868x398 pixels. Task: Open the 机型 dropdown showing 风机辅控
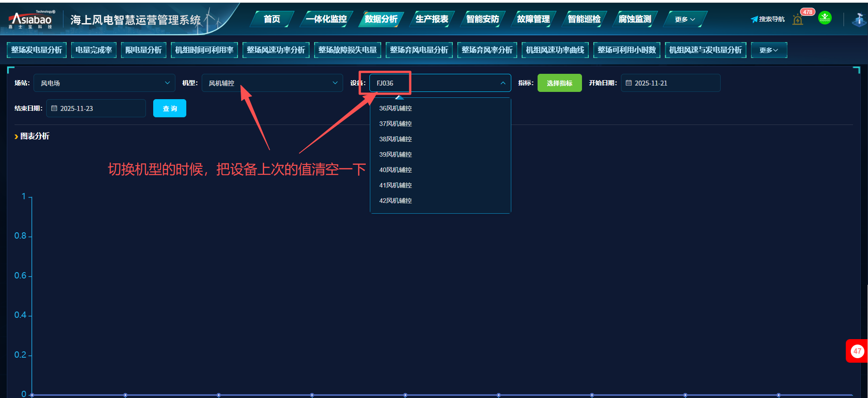pos(335,83)
